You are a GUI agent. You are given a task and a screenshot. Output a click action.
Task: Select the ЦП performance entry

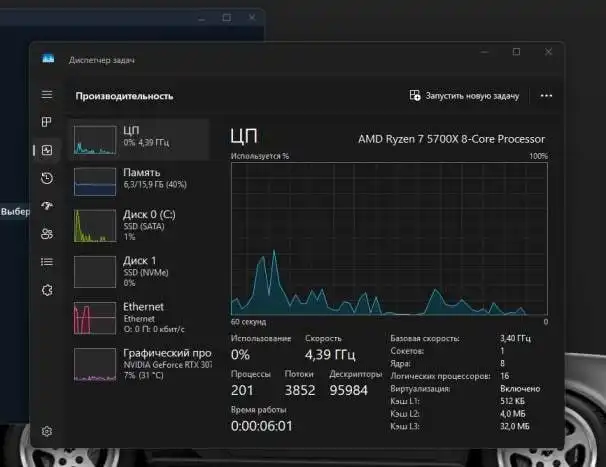coord(141,140)
